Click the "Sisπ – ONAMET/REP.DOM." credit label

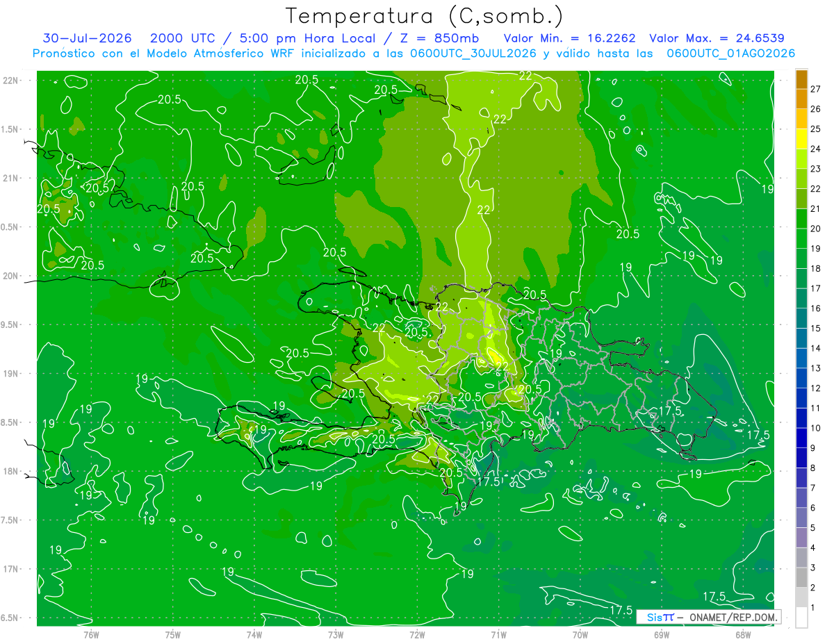[x=709, y=617]
